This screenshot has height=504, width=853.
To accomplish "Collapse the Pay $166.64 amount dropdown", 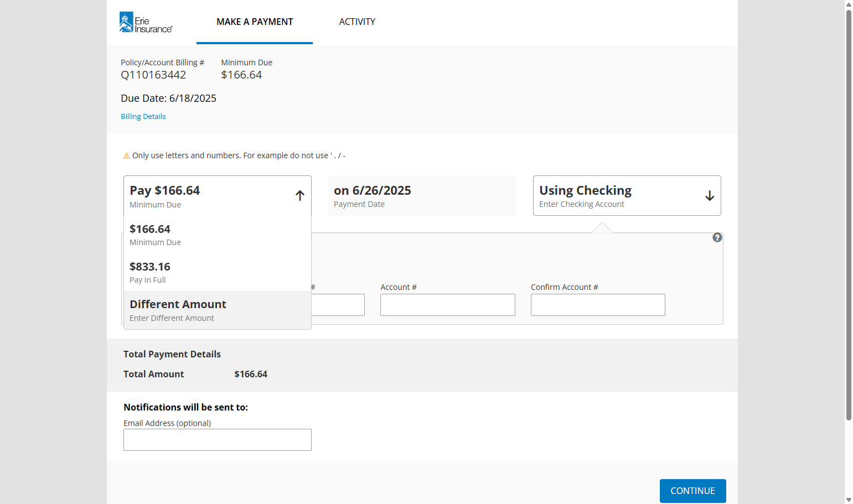I will click(218, 196).
